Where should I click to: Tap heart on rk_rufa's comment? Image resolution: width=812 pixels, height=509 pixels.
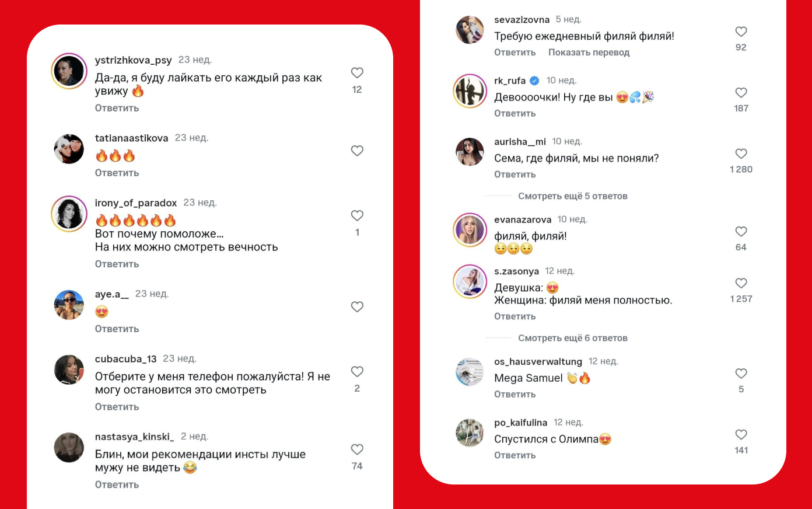(x=741, y=92)
